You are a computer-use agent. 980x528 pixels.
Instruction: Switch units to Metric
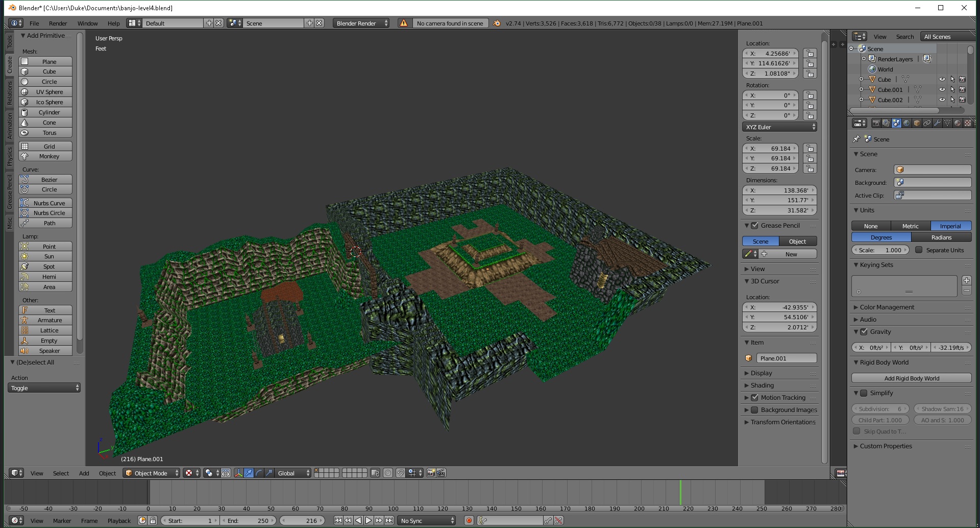[x=910, y=226]
